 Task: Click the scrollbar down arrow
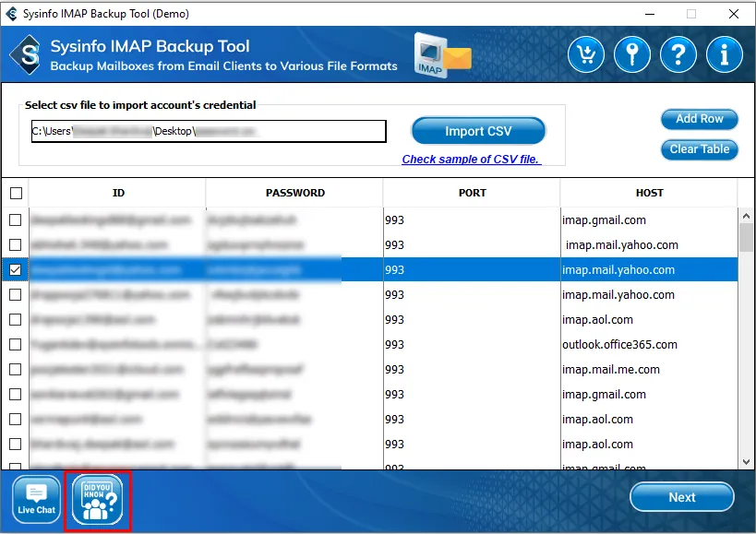coord(746,460)
